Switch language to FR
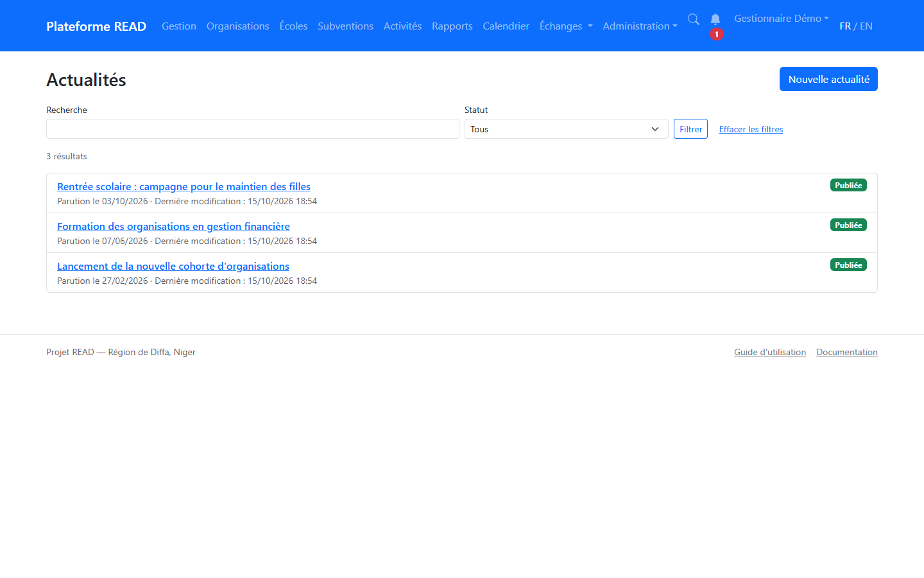Image resolution: width=924 pixels, height=578 pixels. [845, 26]
